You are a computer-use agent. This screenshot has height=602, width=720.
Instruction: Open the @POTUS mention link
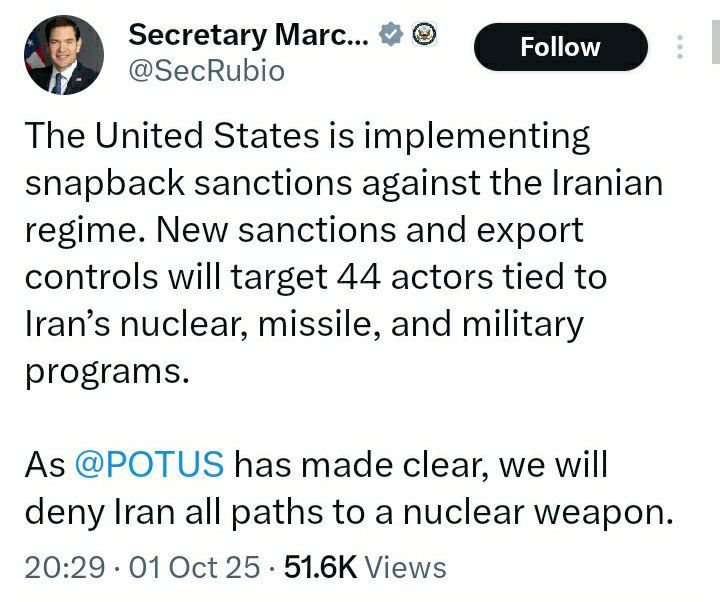[149, 466]
